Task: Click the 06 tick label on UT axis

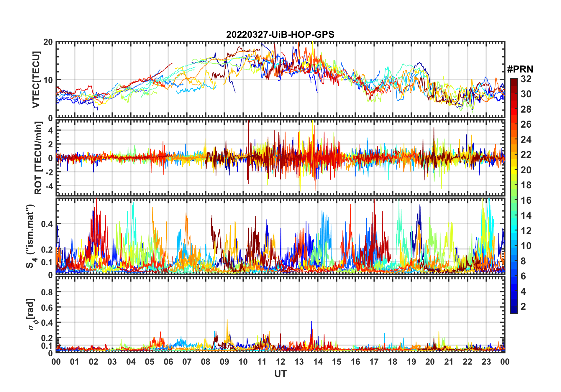Action: [x=168, y=362]
